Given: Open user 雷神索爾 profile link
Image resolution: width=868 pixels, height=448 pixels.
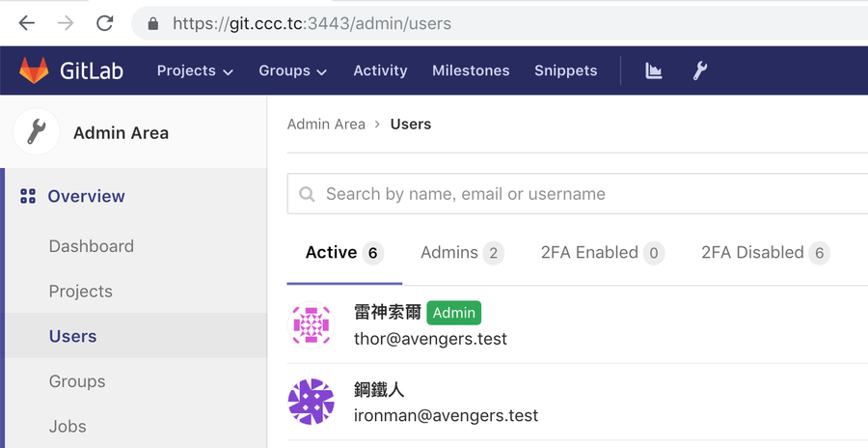Looking at the screenshot, I should 388,312.
